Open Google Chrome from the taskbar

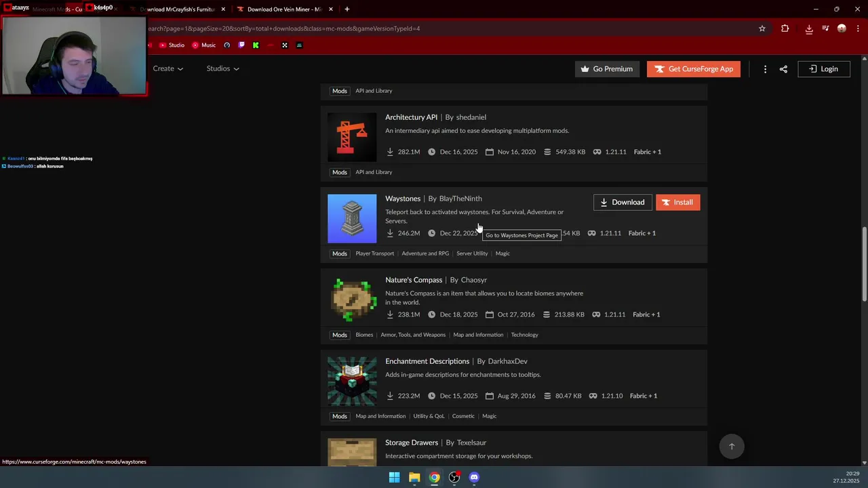[x=434, y=477]
